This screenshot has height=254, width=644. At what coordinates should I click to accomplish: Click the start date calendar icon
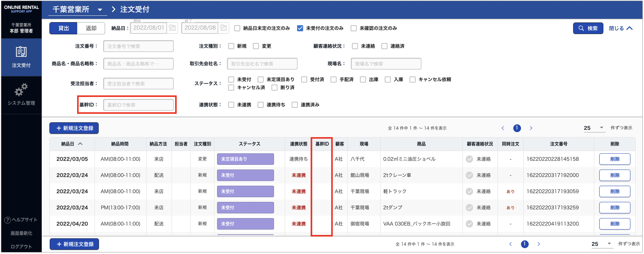172,28
